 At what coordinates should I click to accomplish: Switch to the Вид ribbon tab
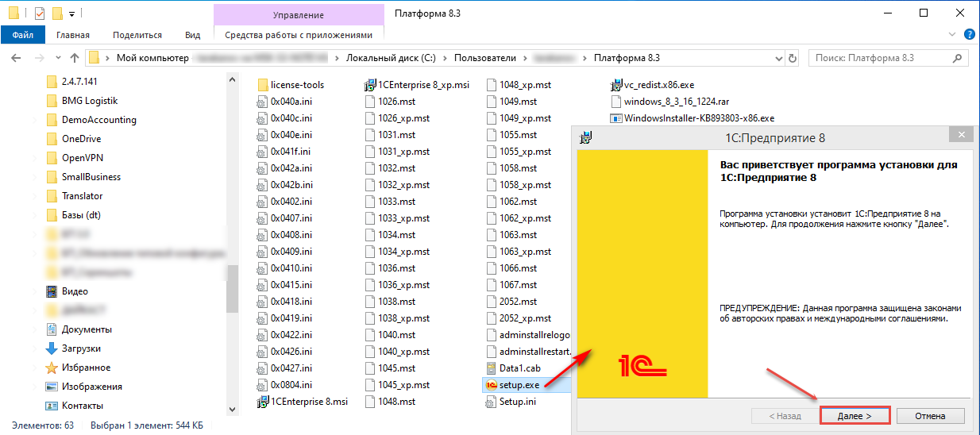tap(192, 35)
